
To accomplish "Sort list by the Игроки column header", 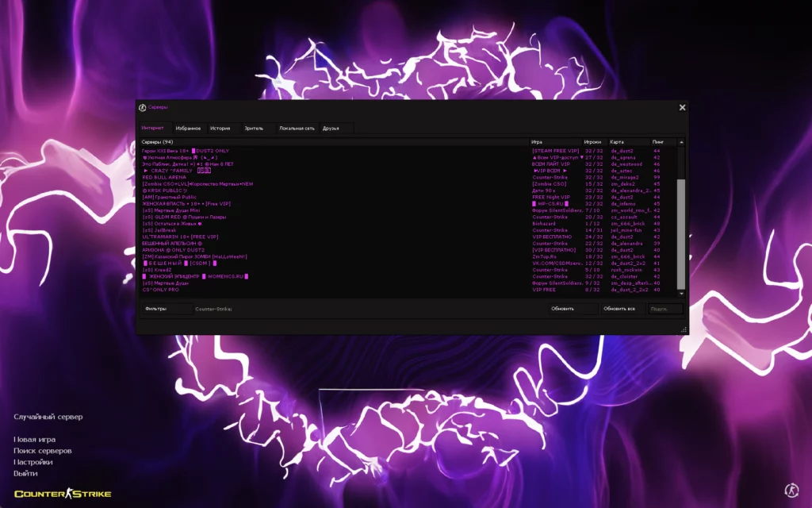I will point(592,142).
